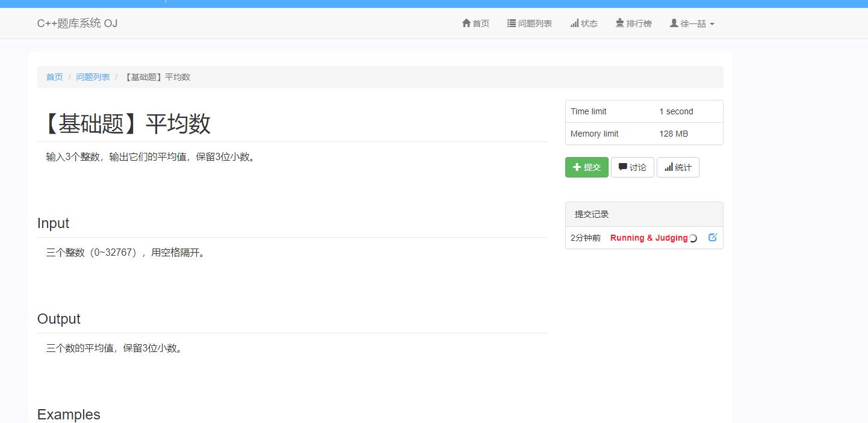The image size is (868, 423).
Task: Select 问题列表 in the breadcrumb
Action: coord(93,77)
